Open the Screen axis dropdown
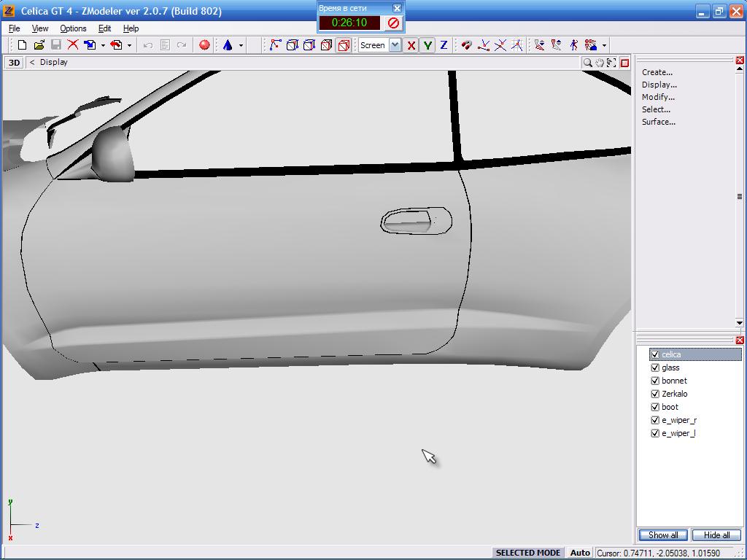Image resolution: width=747 pixels, height=560 pixels. coord(395,45)
